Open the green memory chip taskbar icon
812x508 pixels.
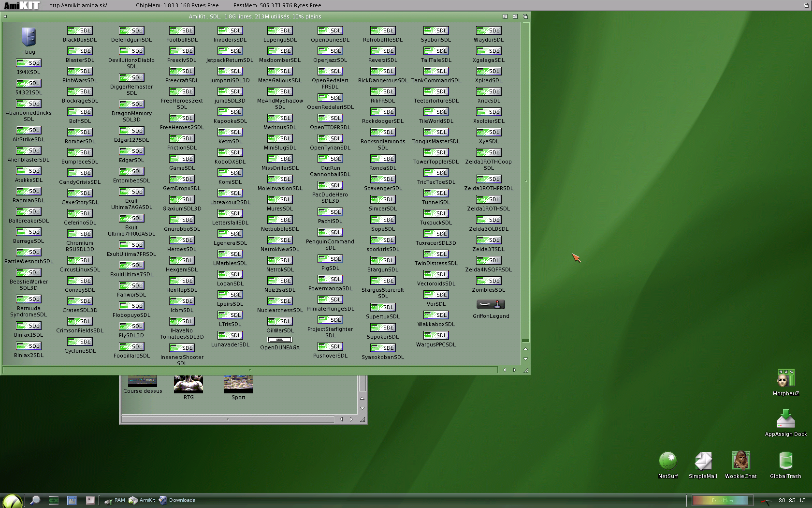(x=54, y=500)
